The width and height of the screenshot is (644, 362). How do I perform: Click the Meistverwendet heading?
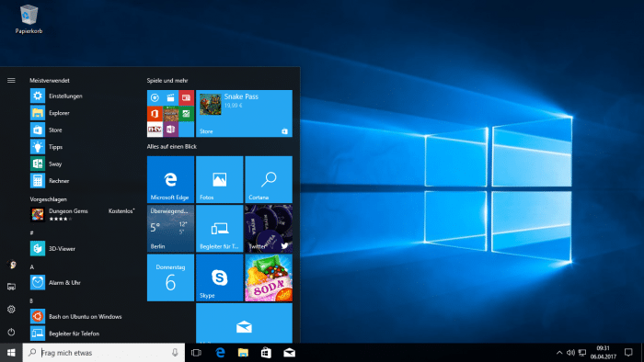point(50,80)
